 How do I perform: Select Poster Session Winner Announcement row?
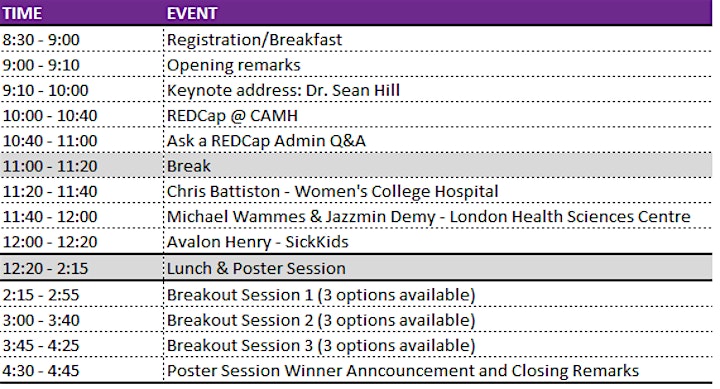(356, 371)
